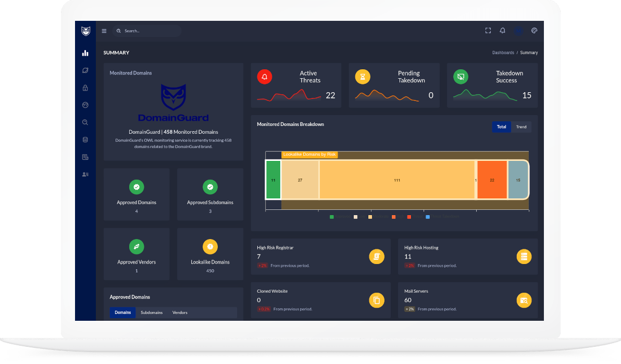
Task: Click the High Risk Hosting value 11
Action: [408, 257]
